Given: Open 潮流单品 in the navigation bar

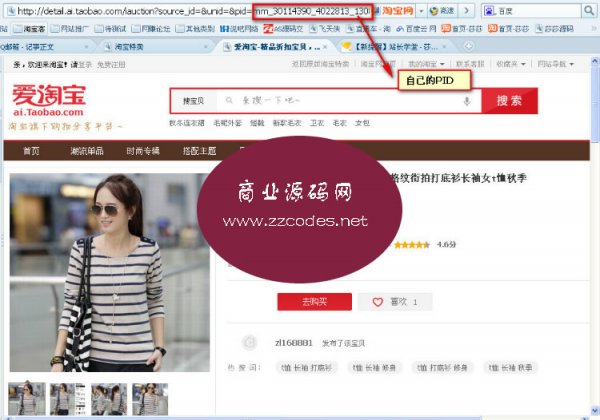Looking at the screenshot, I should 87,151.
